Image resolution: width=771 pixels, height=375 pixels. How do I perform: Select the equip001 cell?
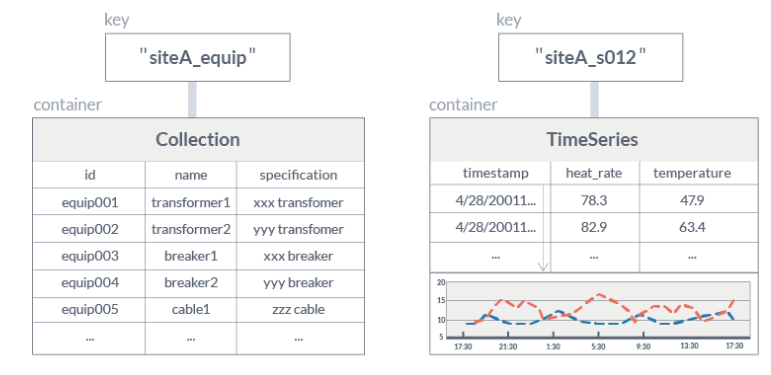pyautogui.click(x=89, y=202)
